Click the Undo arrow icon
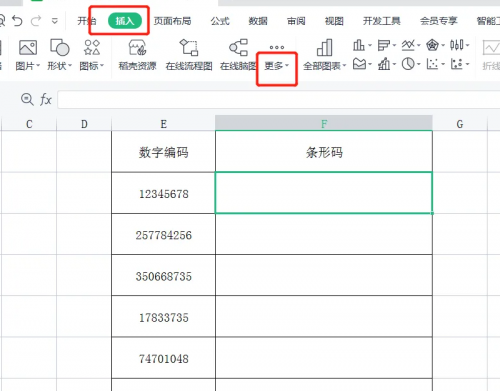Viewport: 500px width, 391px height. click(x=17, y=21)
